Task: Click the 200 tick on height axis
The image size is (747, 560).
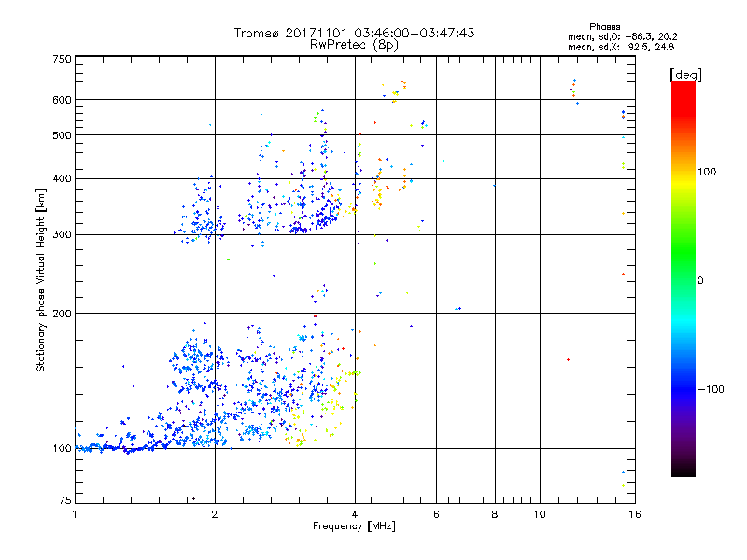Action: coord(62,313)
